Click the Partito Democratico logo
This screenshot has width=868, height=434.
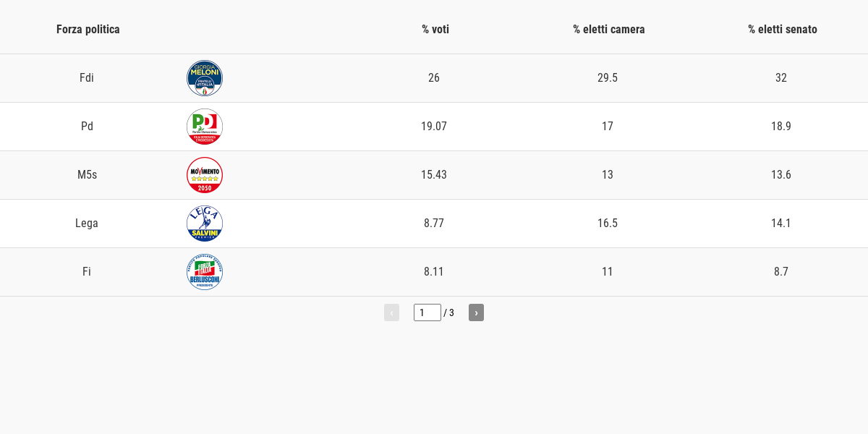pos(205,127)
